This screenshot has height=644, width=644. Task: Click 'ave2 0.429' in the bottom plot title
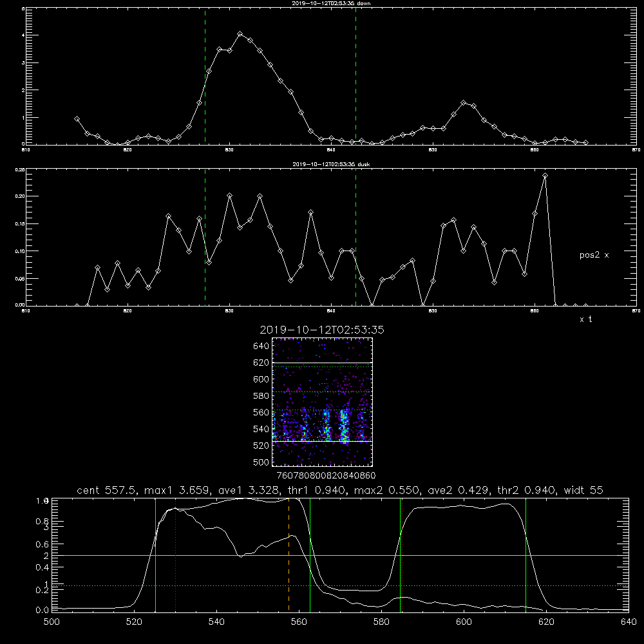[x=459, y=490]
